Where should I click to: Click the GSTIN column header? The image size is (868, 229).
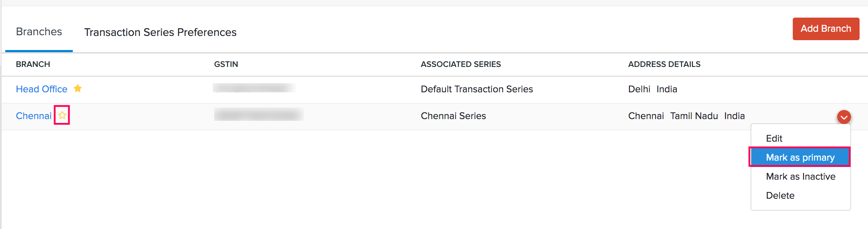click(x=226, y=64)
